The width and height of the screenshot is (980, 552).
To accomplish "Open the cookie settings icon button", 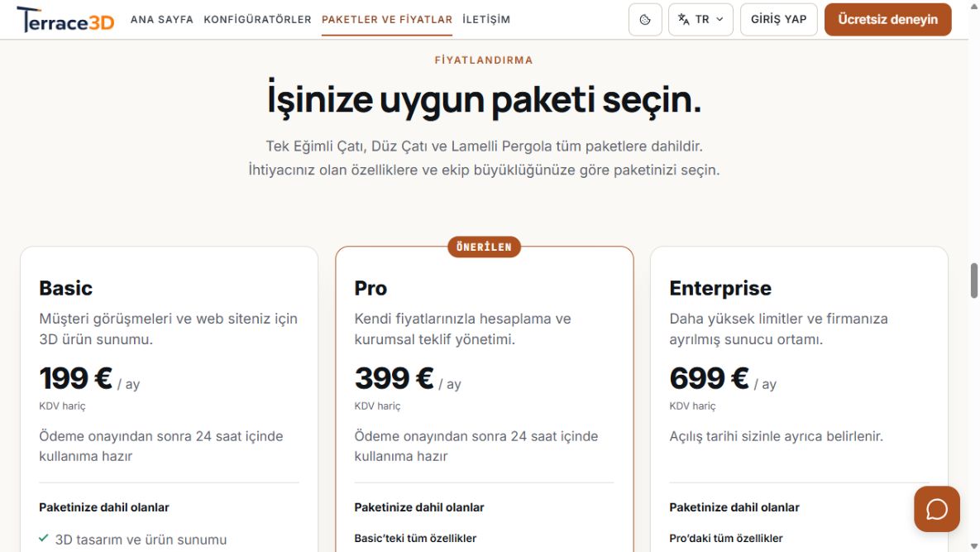I will pyautogui.click(x=645, y=19).
